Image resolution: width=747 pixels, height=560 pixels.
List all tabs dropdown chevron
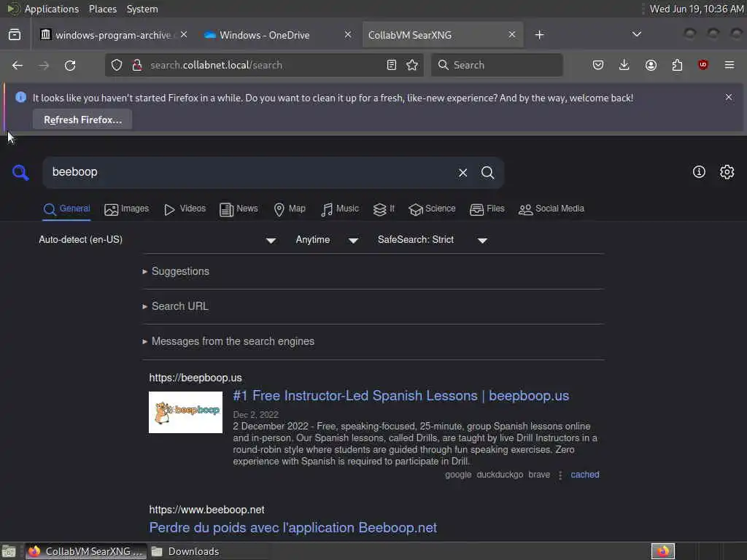[x=636, y=34]
